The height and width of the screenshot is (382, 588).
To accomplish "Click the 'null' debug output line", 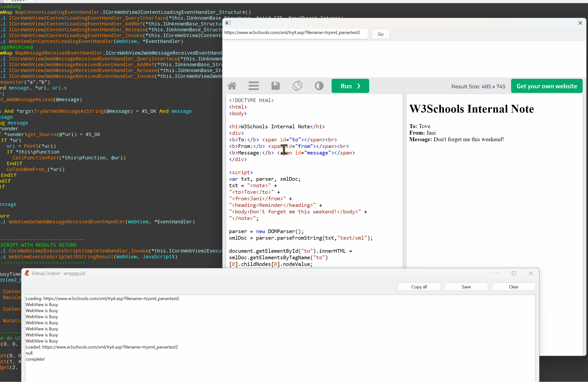I will coord(29,353).
